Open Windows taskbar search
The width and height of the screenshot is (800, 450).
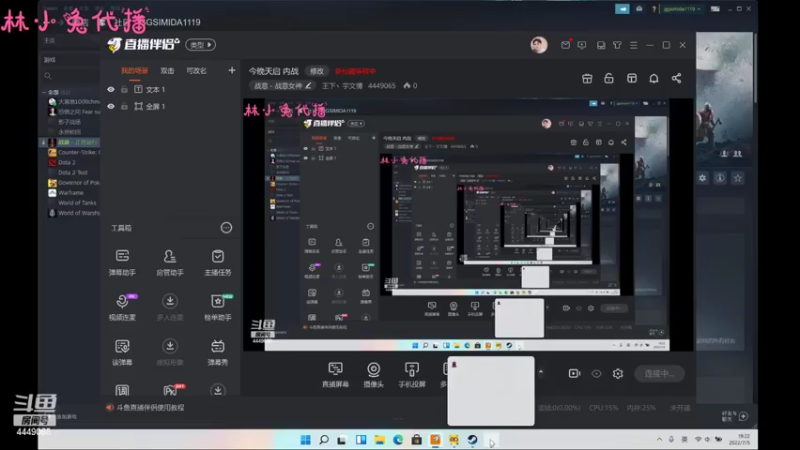[x=324, y=440]
